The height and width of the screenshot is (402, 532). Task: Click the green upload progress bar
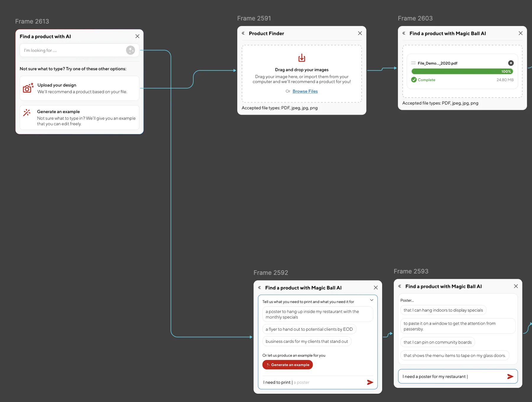pyautogui.click(x=462, y=72)
